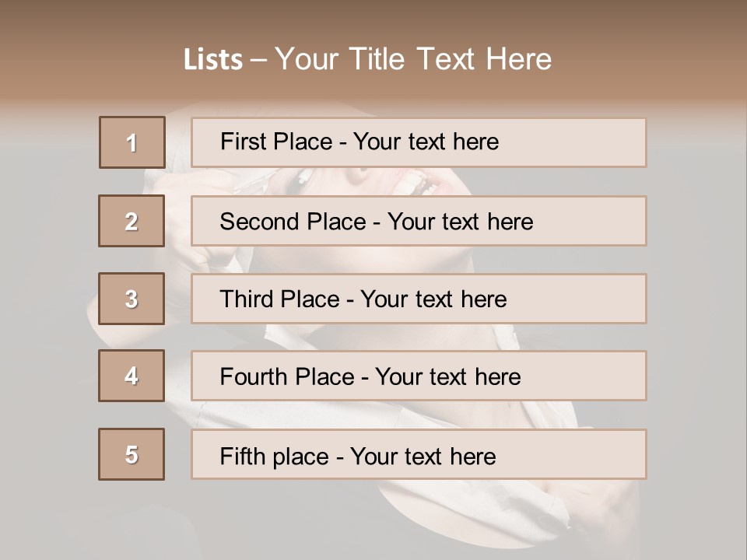Click the bold word 'Lists' in title
Image resolution: width=747 pixels, height=560 pixels.
[213, 60]
